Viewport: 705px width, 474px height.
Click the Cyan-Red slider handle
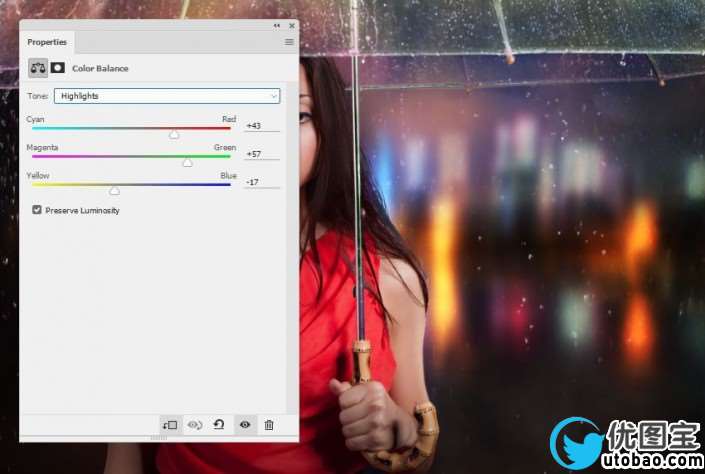point(174,134)
